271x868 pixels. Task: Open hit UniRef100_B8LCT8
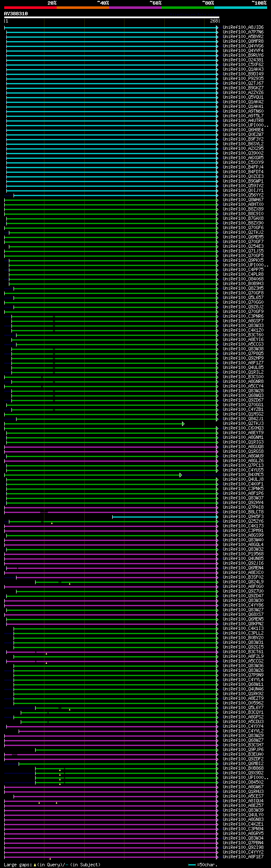click(x=243, y=512)
